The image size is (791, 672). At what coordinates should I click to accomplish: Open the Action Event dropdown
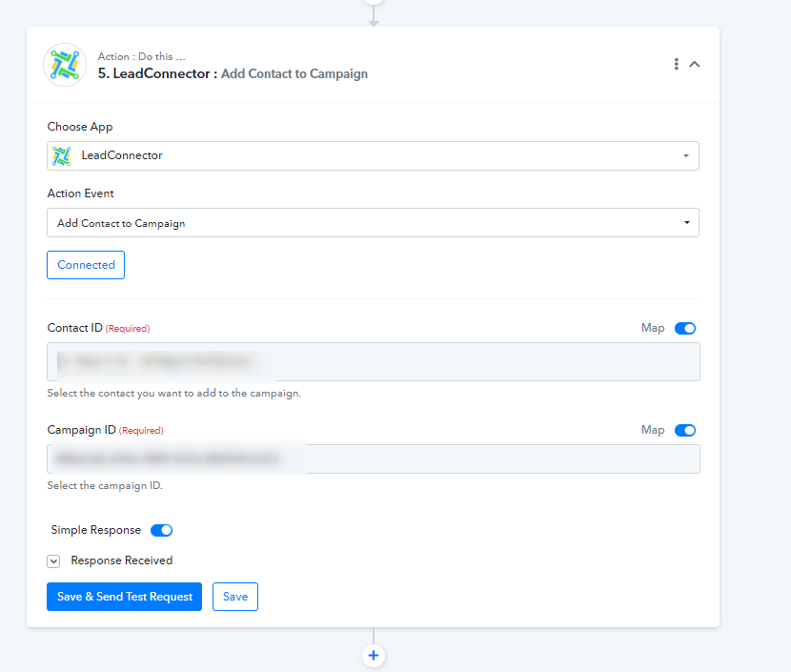(x=373, y=222)
